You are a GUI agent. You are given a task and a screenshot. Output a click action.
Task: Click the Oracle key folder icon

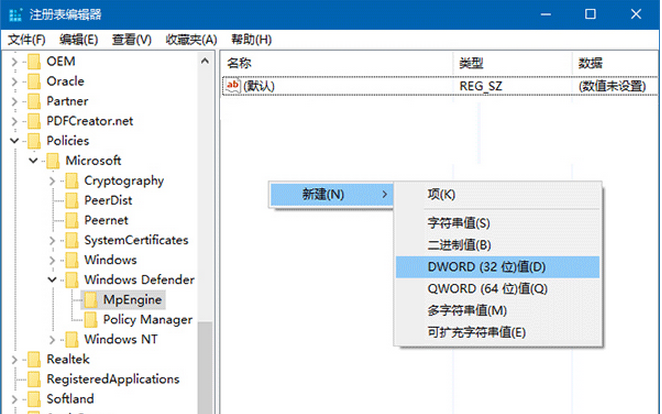coord(34,81)
